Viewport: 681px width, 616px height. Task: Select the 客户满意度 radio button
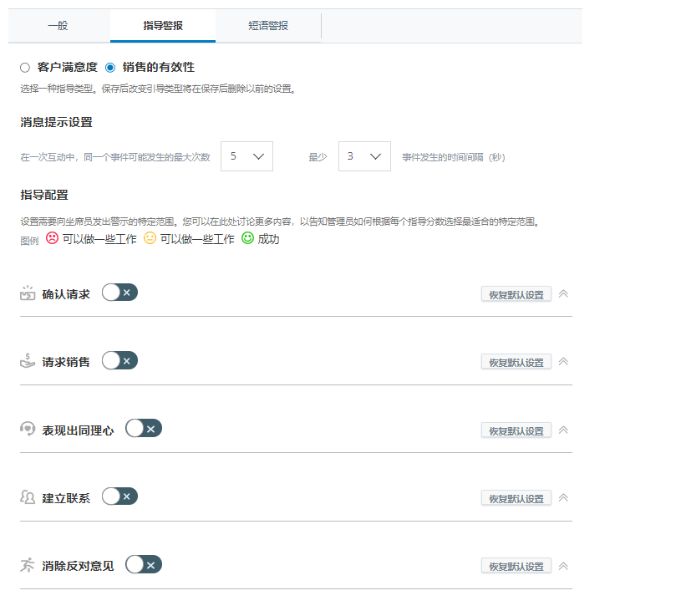(x=25, y=68)
